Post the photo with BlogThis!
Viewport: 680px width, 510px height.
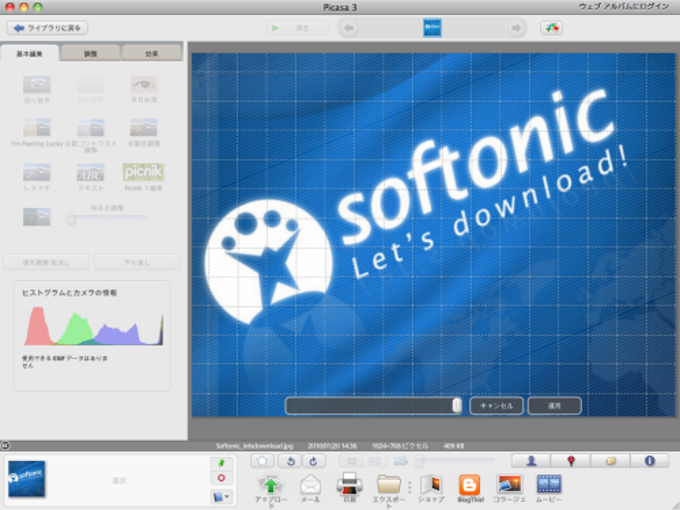[470, 484]
